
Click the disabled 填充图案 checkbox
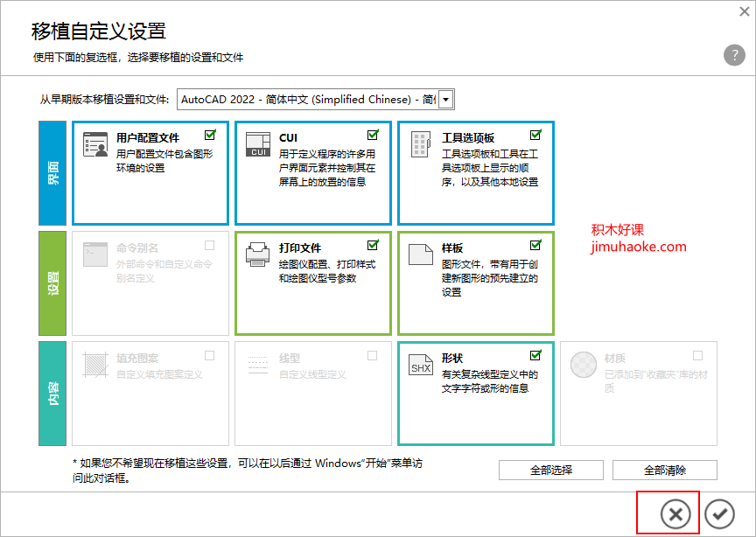210,356
